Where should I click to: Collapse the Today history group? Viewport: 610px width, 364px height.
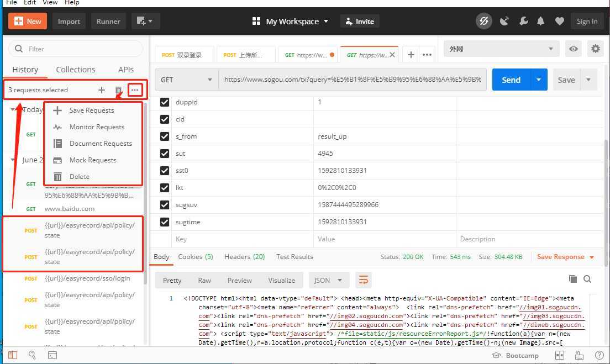13,109
